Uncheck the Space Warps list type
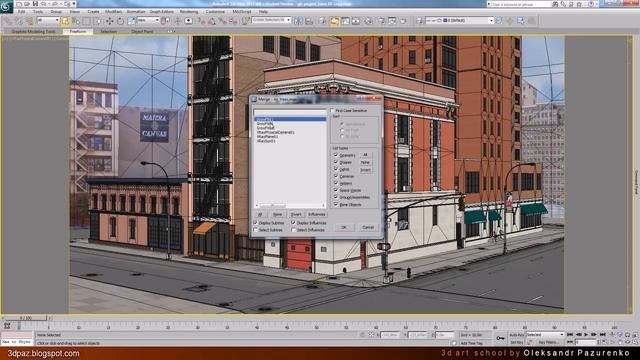640x360 pixels. (x=336, y=190)
